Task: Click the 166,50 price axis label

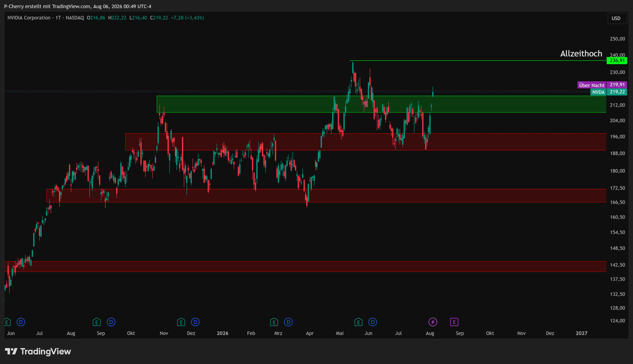Action: click(617, 202)
